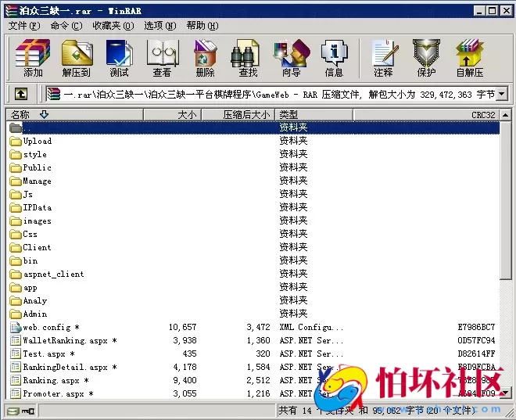Click the scrollbar up arrow

coord(506,115)
